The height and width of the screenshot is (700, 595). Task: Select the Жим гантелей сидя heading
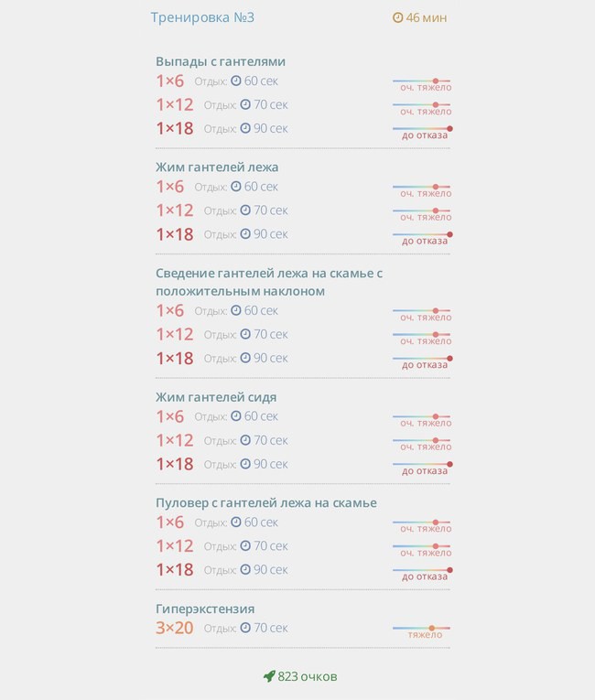coord(216,397)
